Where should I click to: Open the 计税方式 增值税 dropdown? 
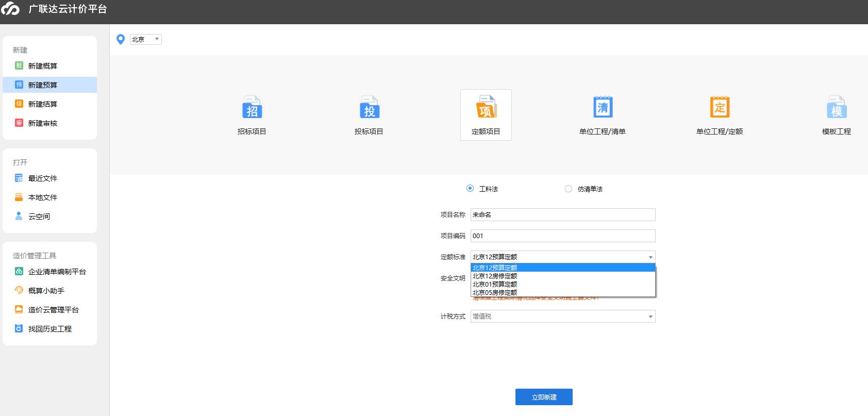point(563,317)
